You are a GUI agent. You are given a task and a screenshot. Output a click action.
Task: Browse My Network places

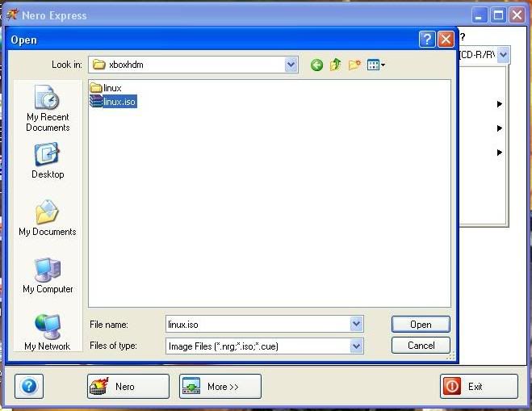48,332
